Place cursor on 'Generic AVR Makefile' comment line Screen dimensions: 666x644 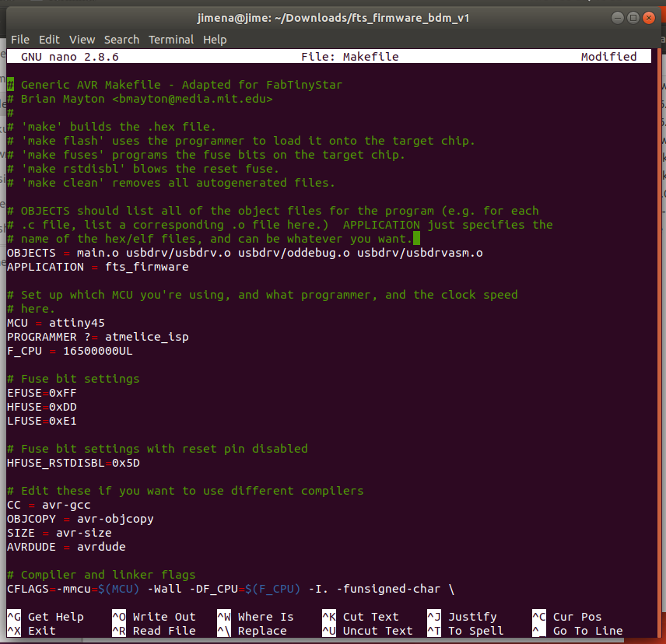(174, 85)
